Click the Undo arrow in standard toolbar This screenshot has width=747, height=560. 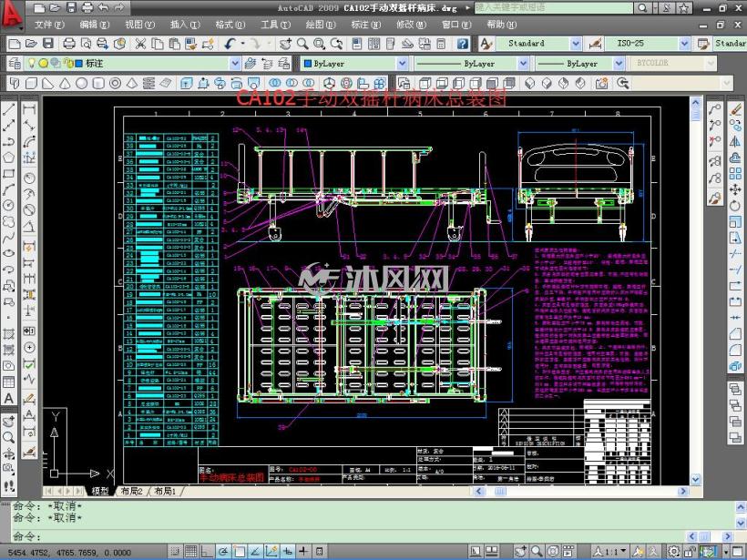(x=230, y=44)
